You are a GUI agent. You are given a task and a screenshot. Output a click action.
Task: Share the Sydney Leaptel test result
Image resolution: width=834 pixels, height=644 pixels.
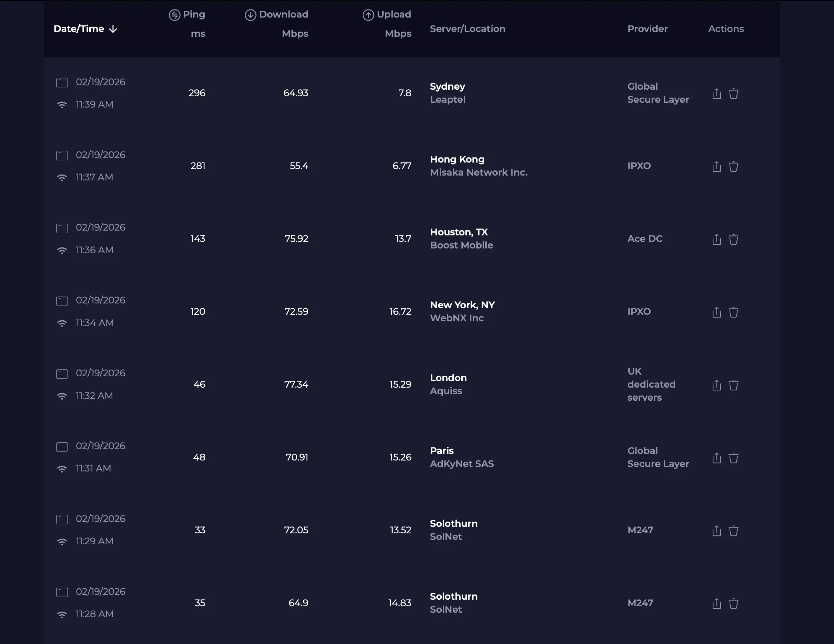tap(717, 93)
